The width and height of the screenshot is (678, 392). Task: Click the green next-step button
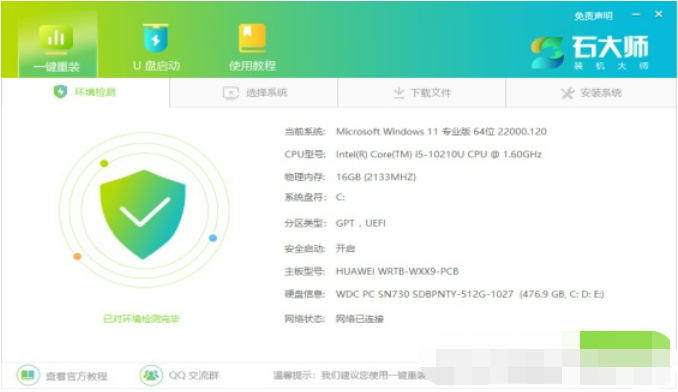625,340
